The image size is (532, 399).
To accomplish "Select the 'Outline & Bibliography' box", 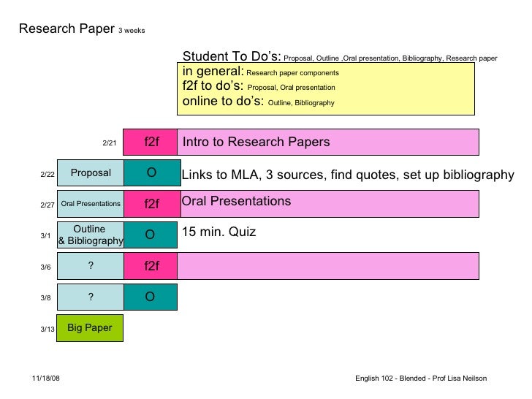I will click(x=91, y=235).
